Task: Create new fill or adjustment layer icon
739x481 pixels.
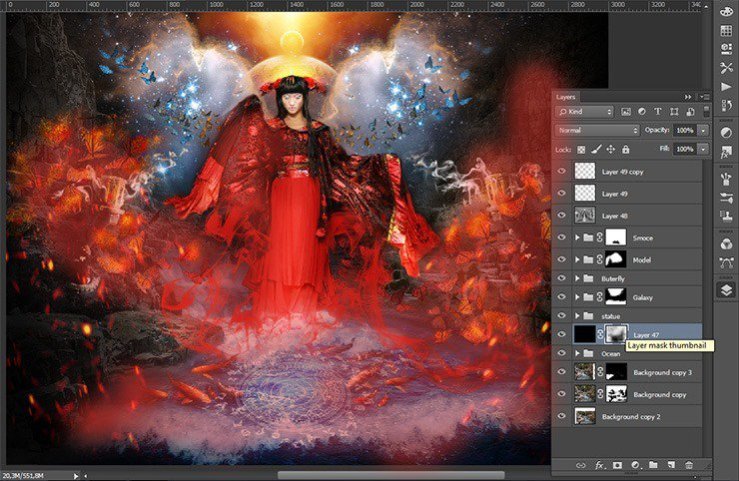Action: pyautogui.click(x=635, y=465)
